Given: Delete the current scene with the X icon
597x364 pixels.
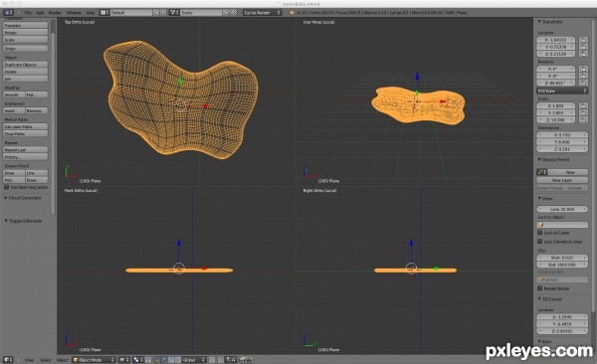Looking at the screenshot, I should 234,13.
